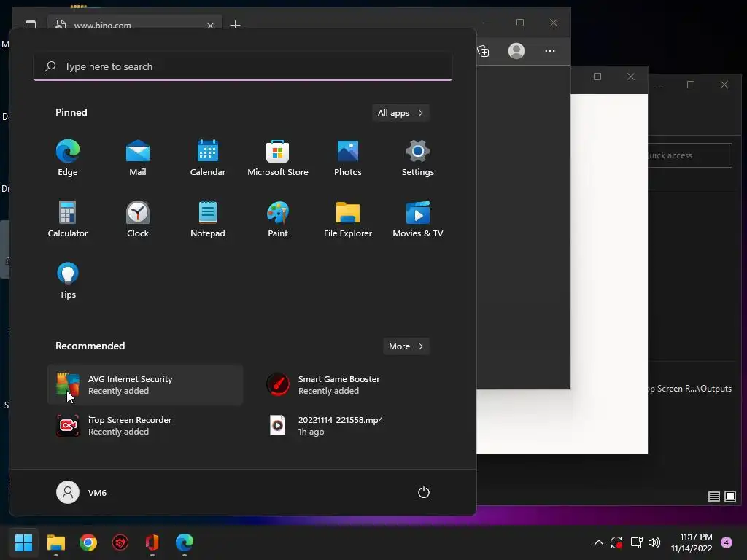Screen dimensions: 747x560
Task: Open the network status tray icon
Action: pos(636,542)
